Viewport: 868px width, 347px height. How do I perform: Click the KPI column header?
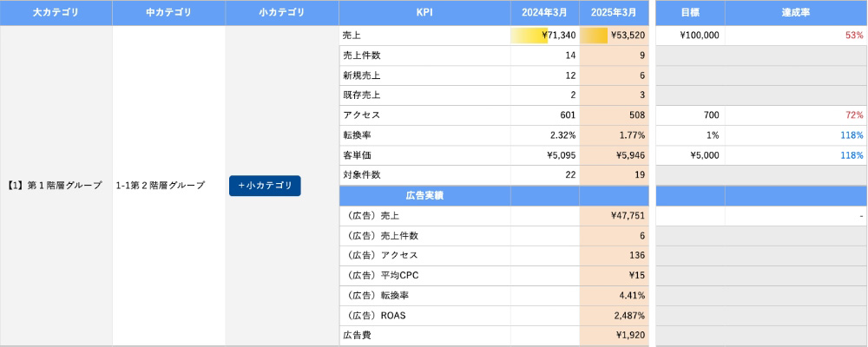click(x=424, y=12)
